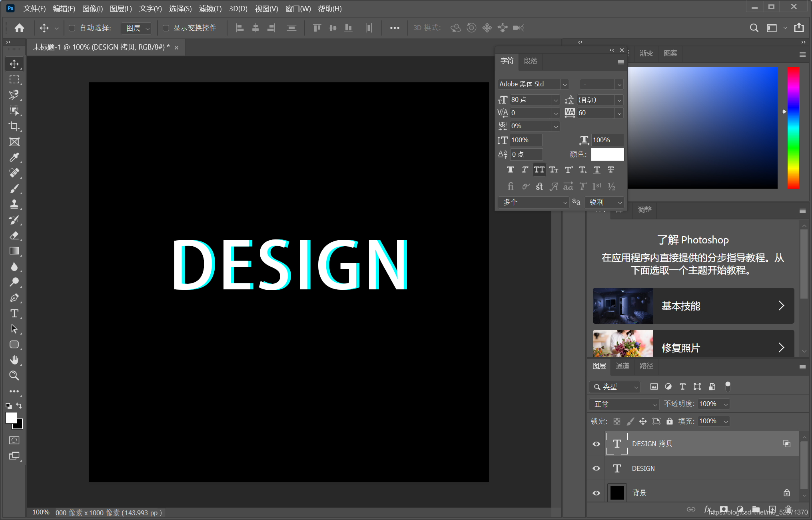Open the 文件(F) menu

tap(34, 8)
